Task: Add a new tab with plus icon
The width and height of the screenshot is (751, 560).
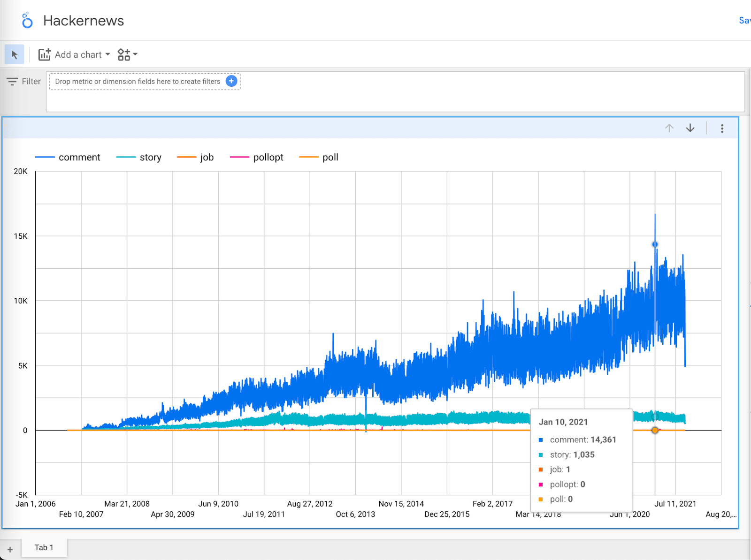Action: pos(10,549)
